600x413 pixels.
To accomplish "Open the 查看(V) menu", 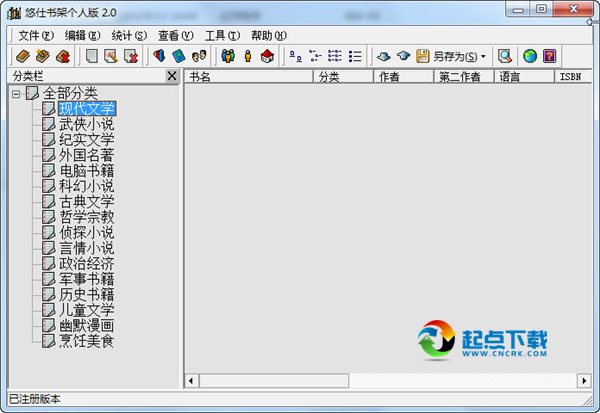I will pos(176,36).
